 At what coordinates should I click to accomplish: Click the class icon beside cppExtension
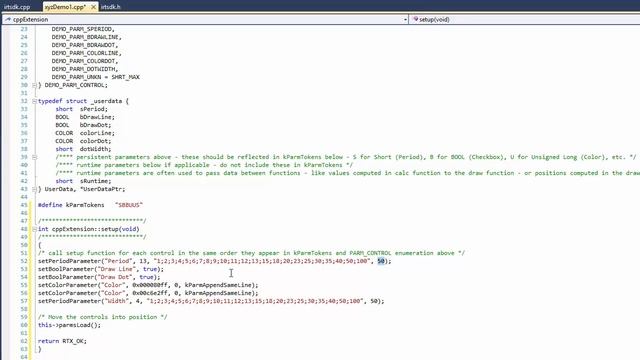8,19
